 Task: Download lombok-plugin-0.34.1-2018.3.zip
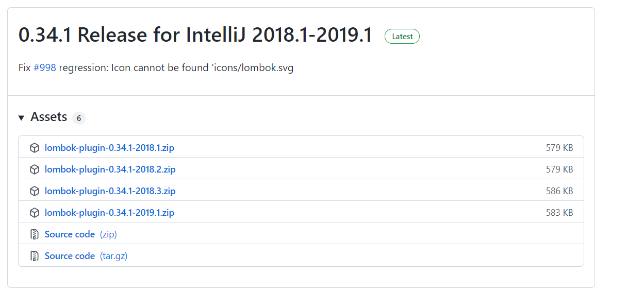(x=110, y=191)
